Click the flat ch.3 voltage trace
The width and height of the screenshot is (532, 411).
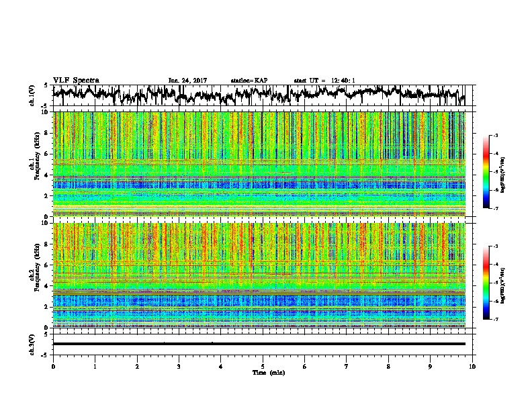click(x=259, y=344)
